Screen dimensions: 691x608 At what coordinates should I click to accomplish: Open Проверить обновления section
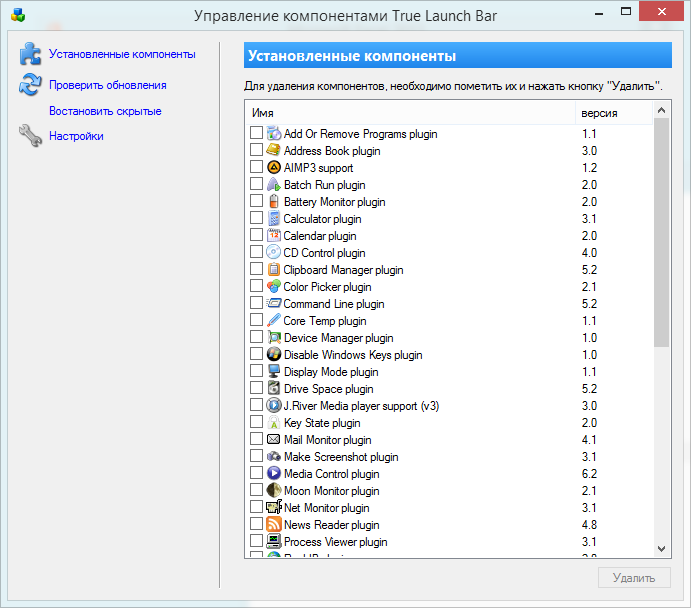pyautogui.click(x=107, y=86)
